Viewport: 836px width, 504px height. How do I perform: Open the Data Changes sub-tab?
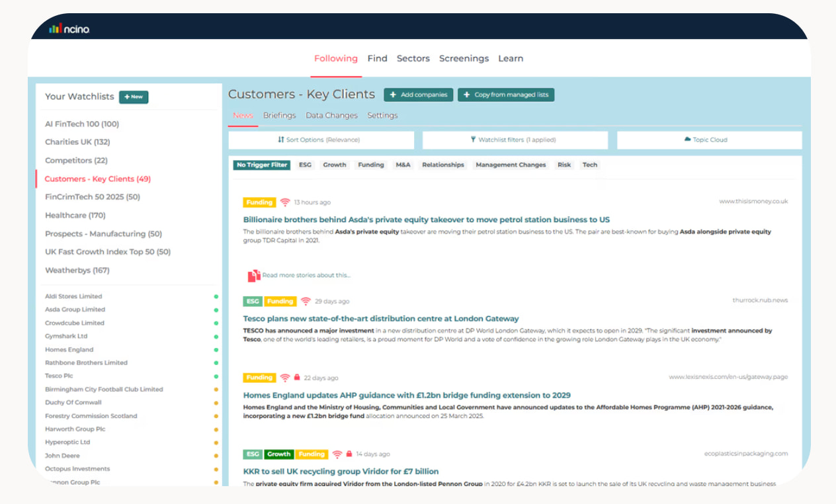(x=331, y=115)
